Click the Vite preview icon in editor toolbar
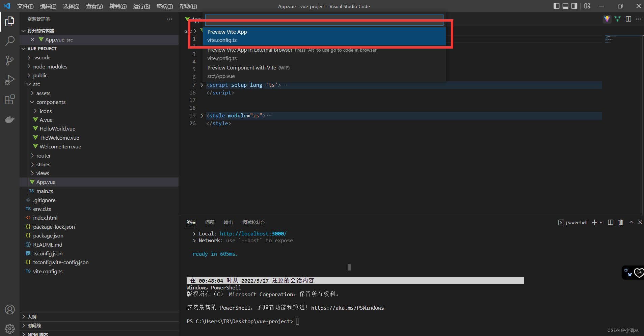 tap(607, 19)
